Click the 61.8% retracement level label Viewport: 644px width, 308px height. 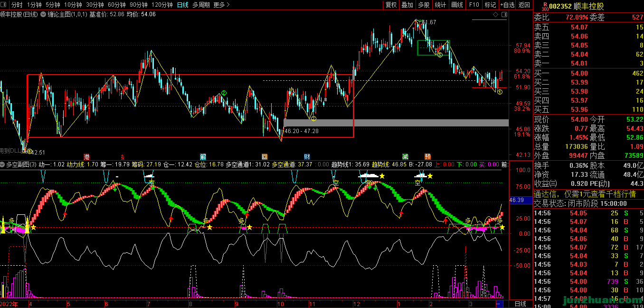click(x=521, y=76)
